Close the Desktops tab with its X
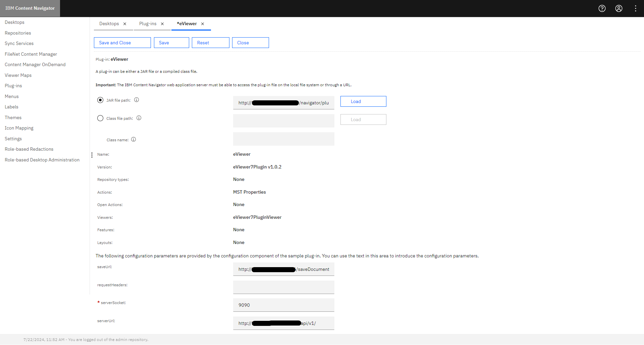 pos(125,24)
